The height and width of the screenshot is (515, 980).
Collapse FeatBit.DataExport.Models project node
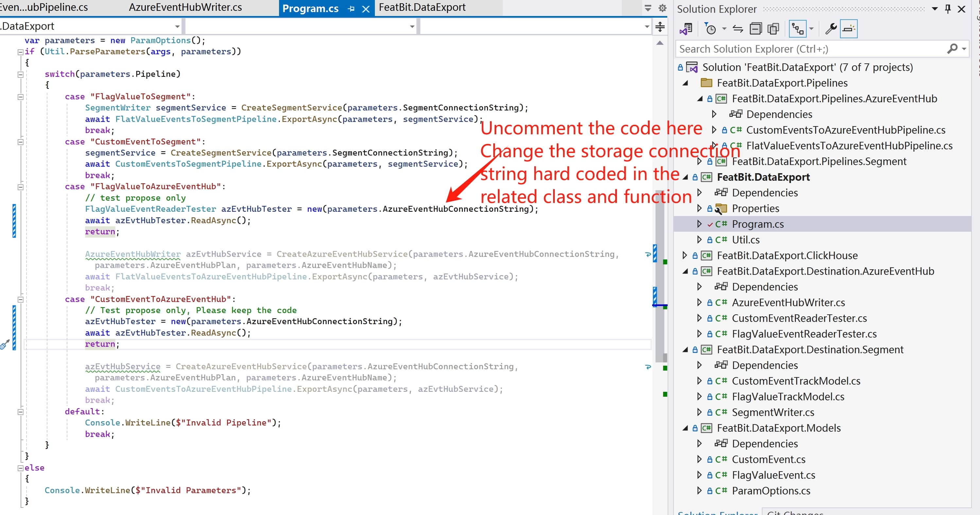685,428
